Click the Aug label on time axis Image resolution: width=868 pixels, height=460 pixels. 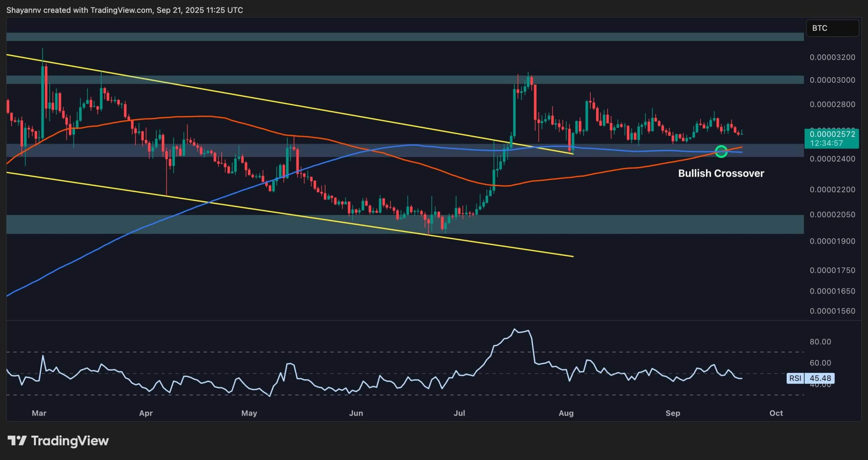[x=566, y=413]
